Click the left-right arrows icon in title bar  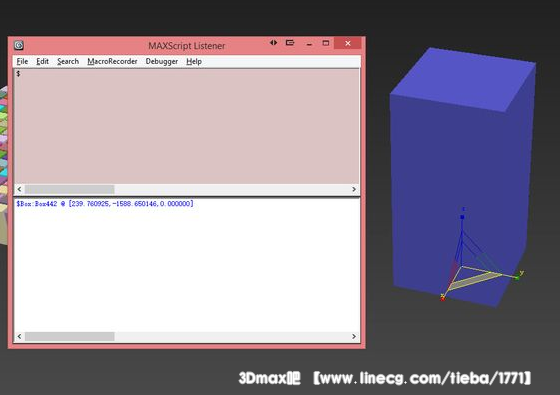pos(273,43)
